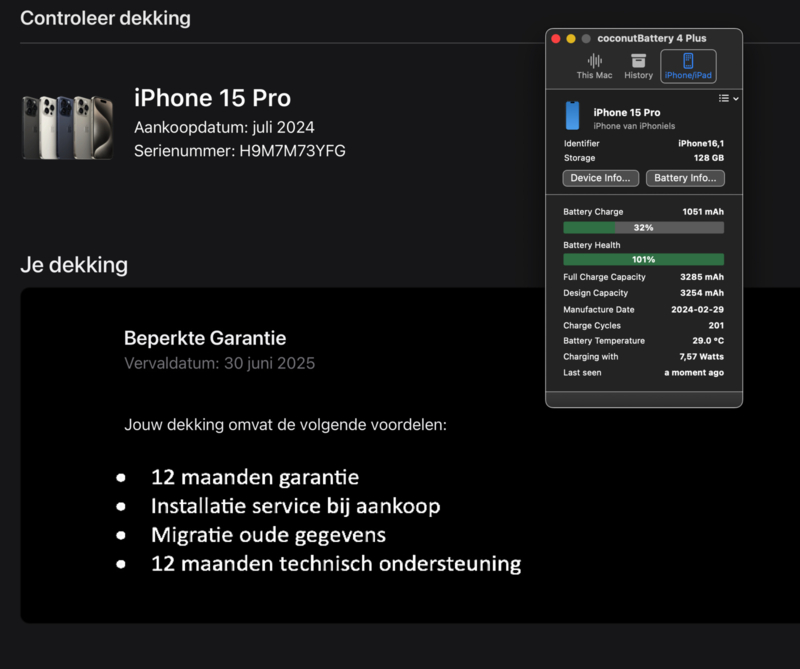
Task: Click the Migratie oude gegevens bullet
Action: [x=268, y=535]
